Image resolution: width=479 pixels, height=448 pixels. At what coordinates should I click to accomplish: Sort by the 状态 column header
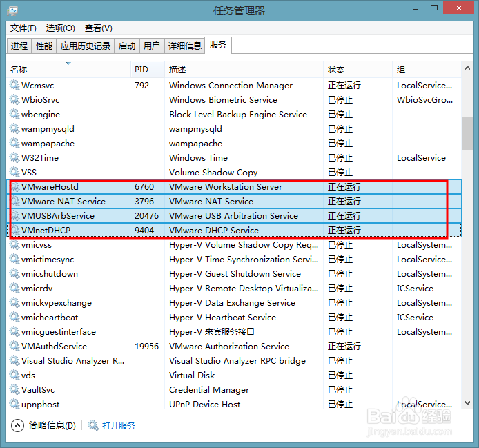[x=358, y=69]
